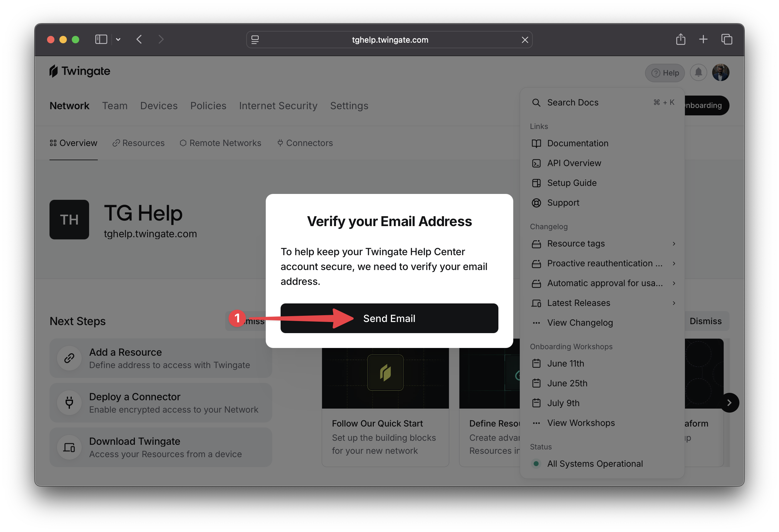This screenshot has height=532, width=779.
Task: Click the calendar icon beside June 11th
Action: tap(536, 363)
